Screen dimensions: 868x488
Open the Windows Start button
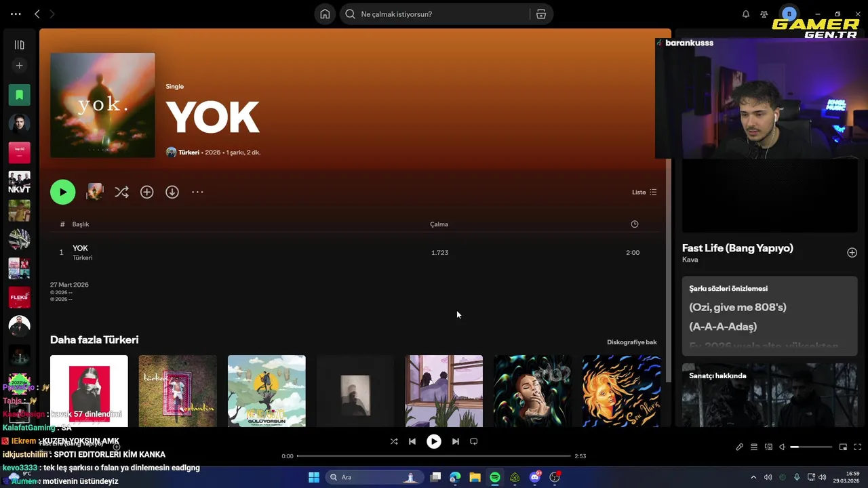coord(314,477)
